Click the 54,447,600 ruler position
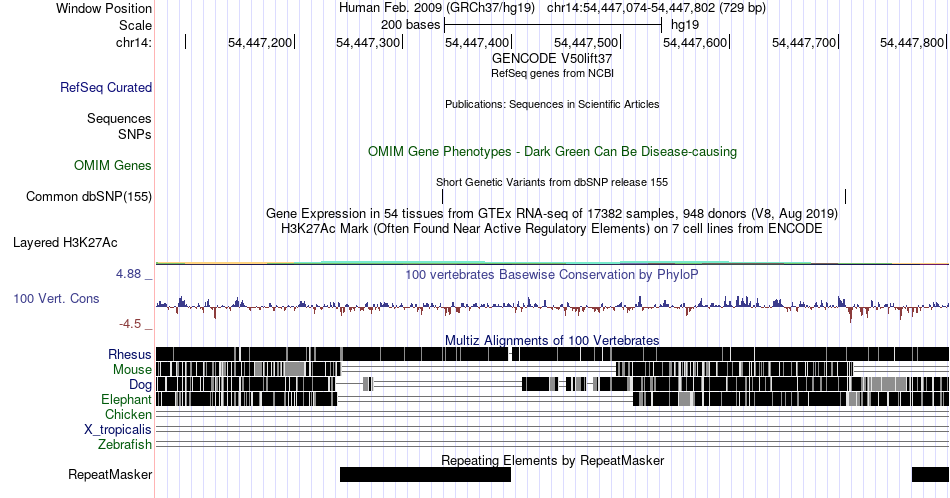Image resolution: width=950 pixels, height=498 pixels. tap(695, 42)
